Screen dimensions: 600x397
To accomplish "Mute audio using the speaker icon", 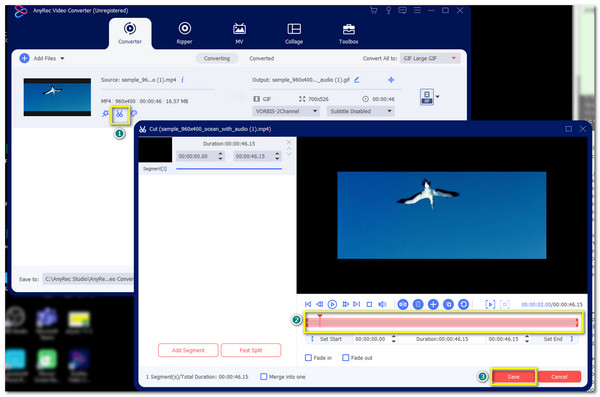I will point(382,304).
